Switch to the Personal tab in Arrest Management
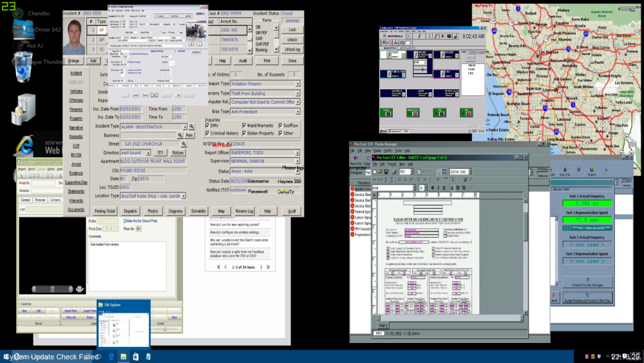 [40, 200]
